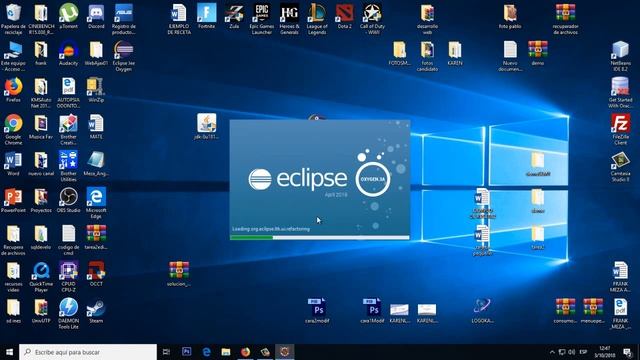The image size is (640, 360).
Task: Select the OBS Studio desktop icon
Action: [x=68, y=200]
